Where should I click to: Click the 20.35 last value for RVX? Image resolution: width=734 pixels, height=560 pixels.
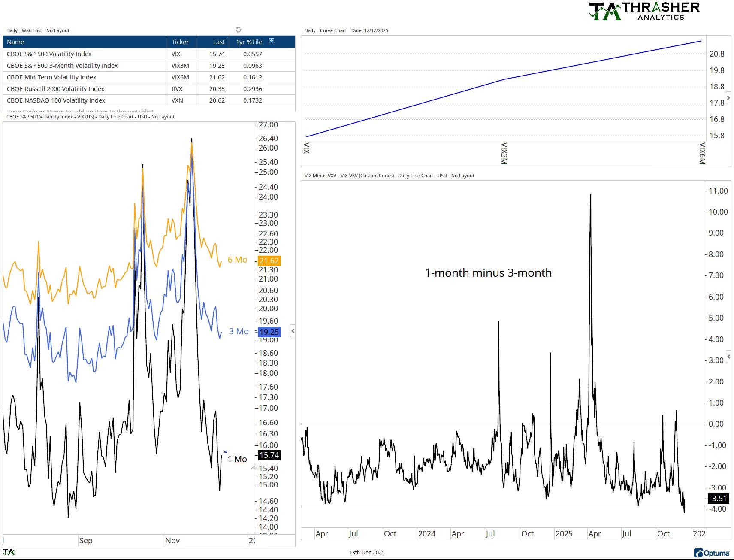(x=213, y=89)
